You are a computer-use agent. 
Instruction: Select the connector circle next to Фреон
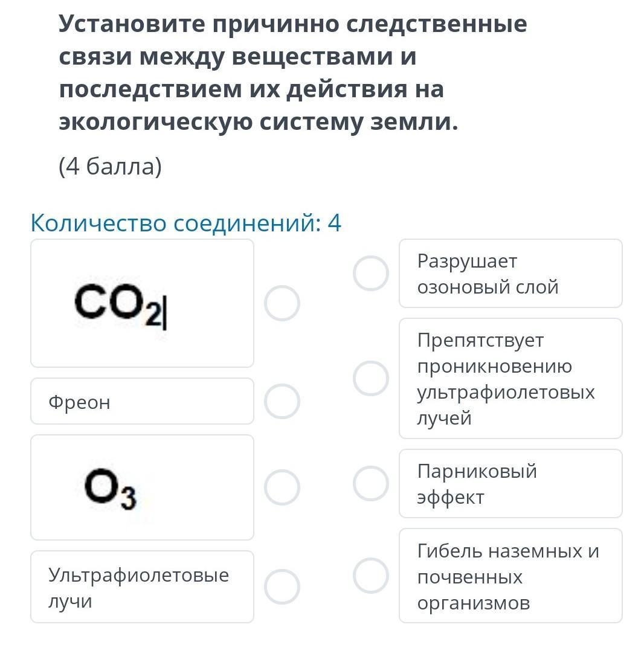click(282, 402)
